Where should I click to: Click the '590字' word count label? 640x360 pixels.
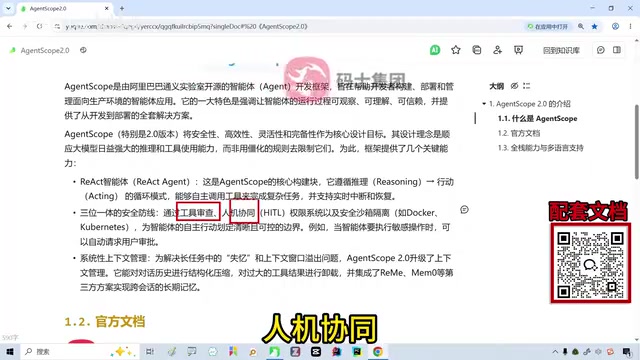point(10,338)
